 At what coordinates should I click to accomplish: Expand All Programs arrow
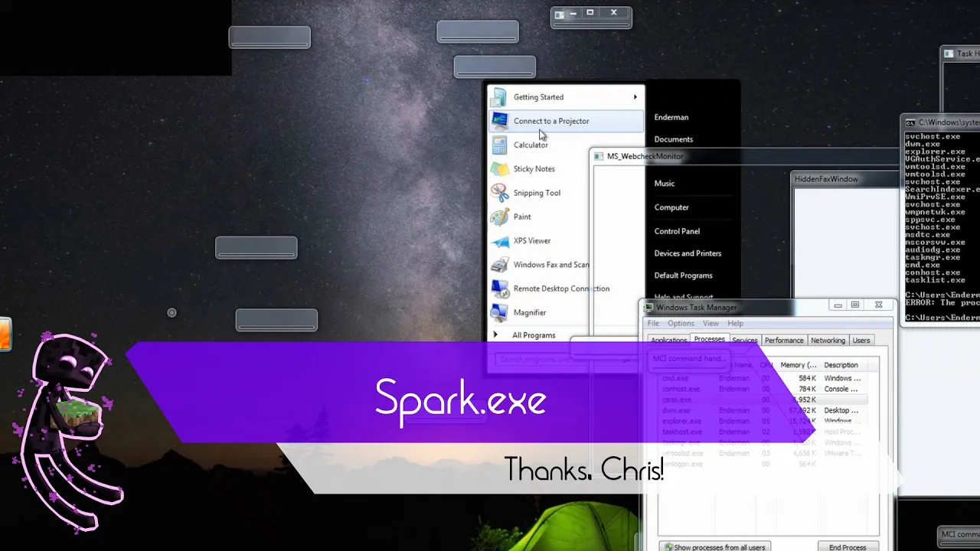(495, 335)
